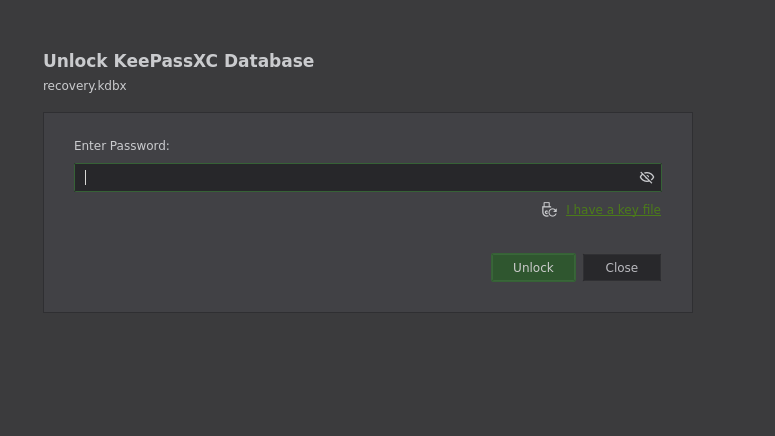Click the icon left of key file link
This screenshot has height=436, width=775.
tap(549, 210)
